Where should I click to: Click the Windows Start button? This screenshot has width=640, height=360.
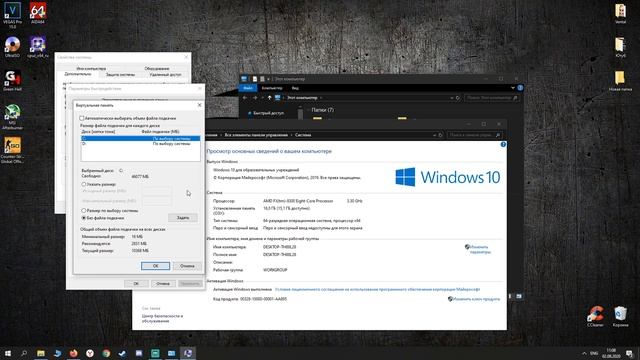point(8,353)
